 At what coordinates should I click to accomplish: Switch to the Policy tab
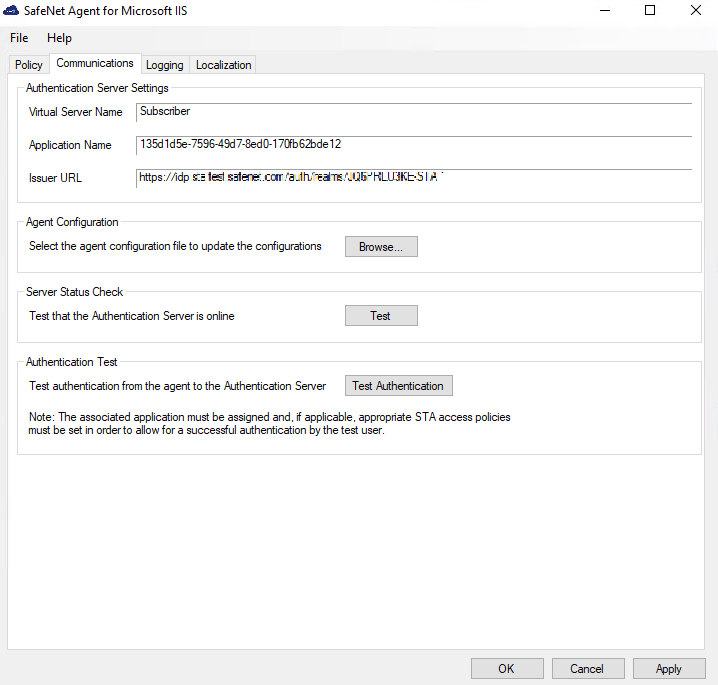28,65
